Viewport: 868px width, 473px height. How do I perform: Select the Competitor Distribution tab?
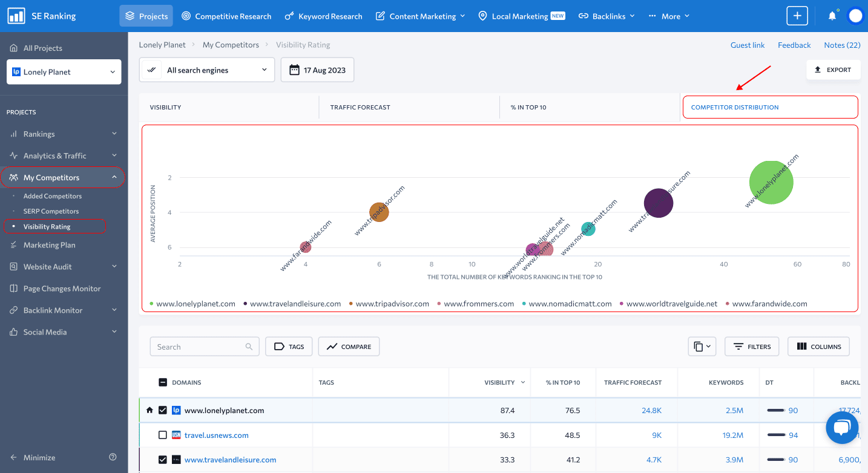click(770, 107)
